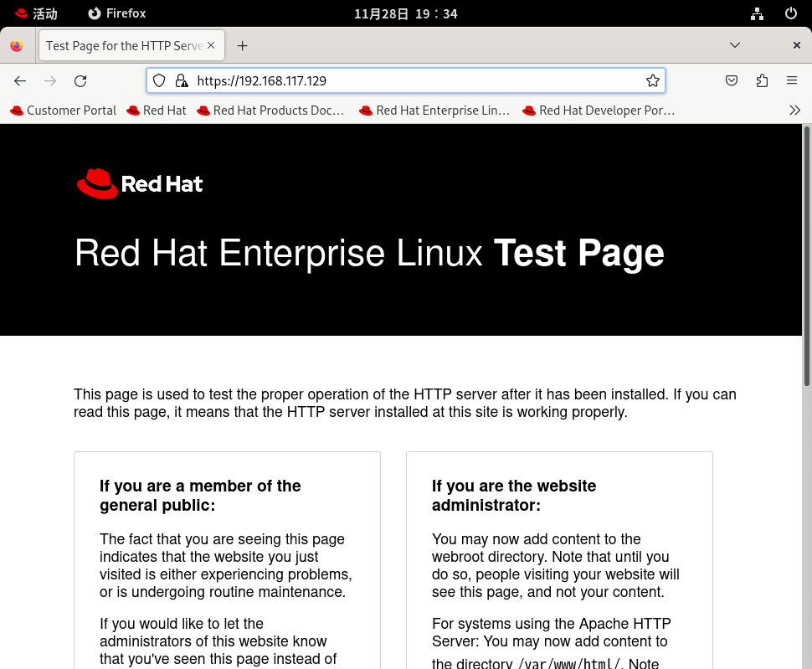Reload the current page
Screen dimensions: 812x669
[x=80, y=80]
